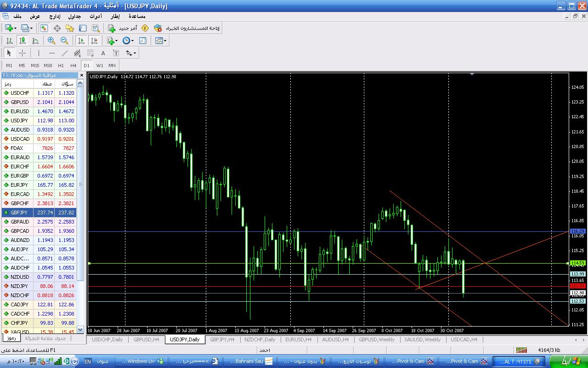The height and width of the screenshot is (368, 588).
Task: Toggle chart auto scroll
Action: (x=81, y=40)
